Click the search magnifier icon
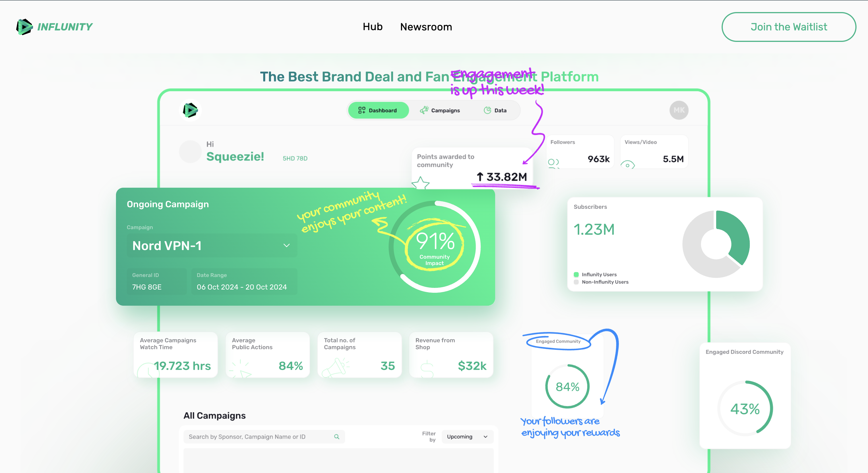The image size is (868, 473). 336,437
